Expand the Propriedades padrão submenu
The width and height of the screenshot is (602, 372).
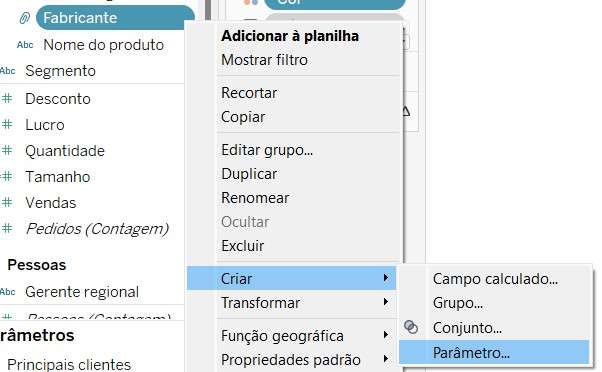coord(385,359)
